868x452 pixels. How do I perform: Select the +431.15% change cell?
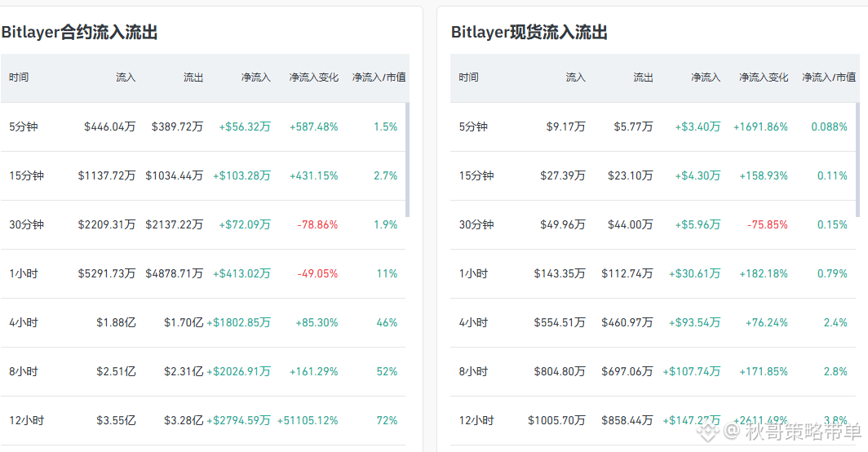(x=313, y=175)
